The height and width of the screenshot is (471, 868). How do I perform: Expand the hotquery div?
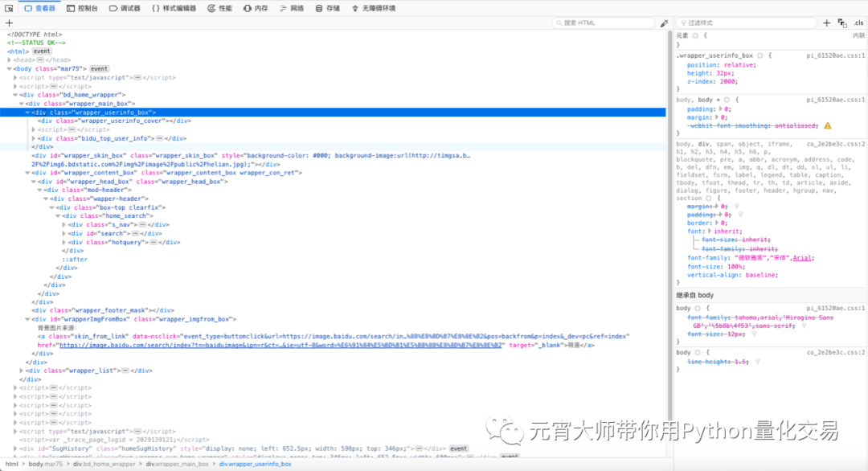(64, 242)
